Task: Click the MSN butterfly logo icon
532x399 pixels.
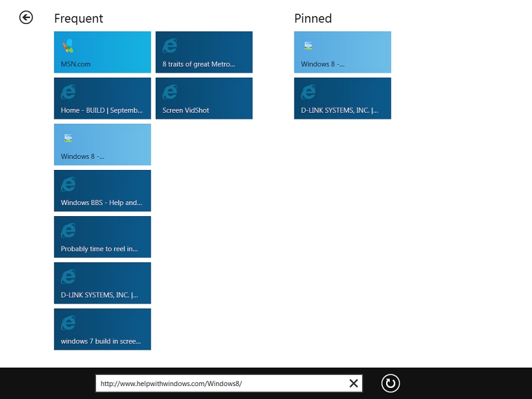Action: (x=68, y=46)
